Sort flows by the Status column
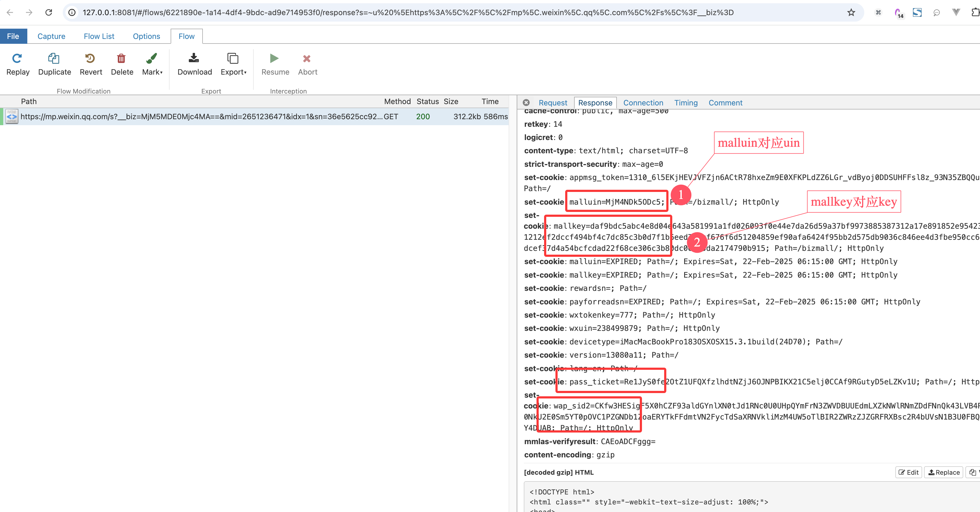Screen dimensions: 980x512 click(428, 102)
